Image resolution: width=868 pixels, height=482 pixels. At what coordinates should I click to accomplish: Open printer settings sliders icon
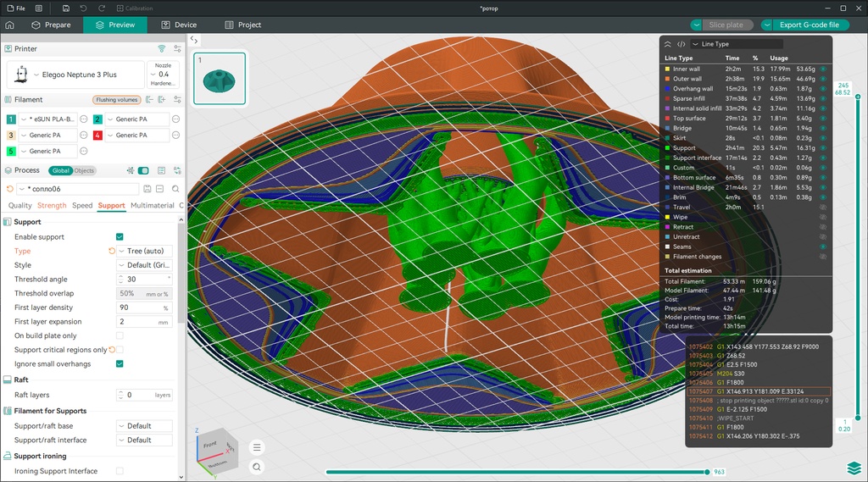tap(177, 48)
